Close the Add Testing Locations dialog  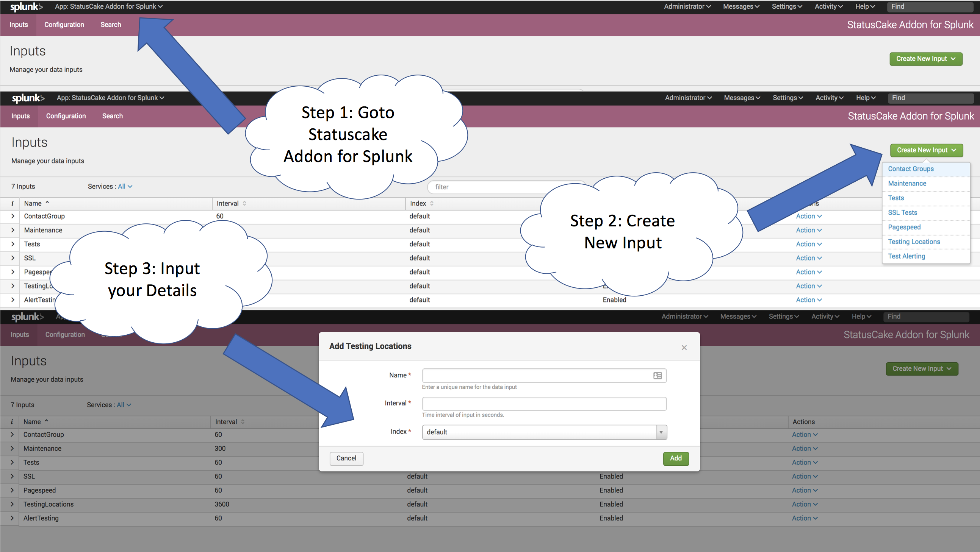pyautogui.click(x=684, y=347)
